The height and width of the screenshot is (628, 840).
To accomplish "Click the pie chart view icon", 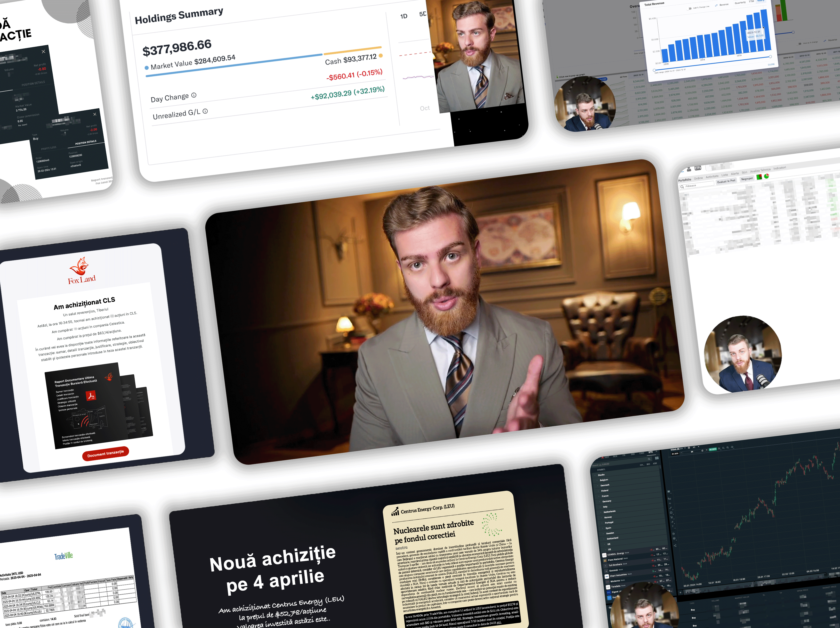I will tap(766, 176).
